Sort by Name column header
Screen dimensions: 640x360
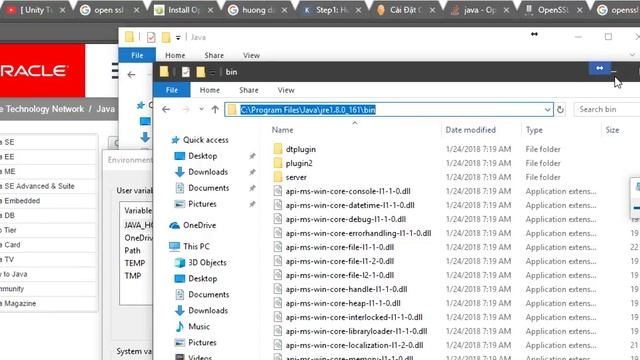282,130
